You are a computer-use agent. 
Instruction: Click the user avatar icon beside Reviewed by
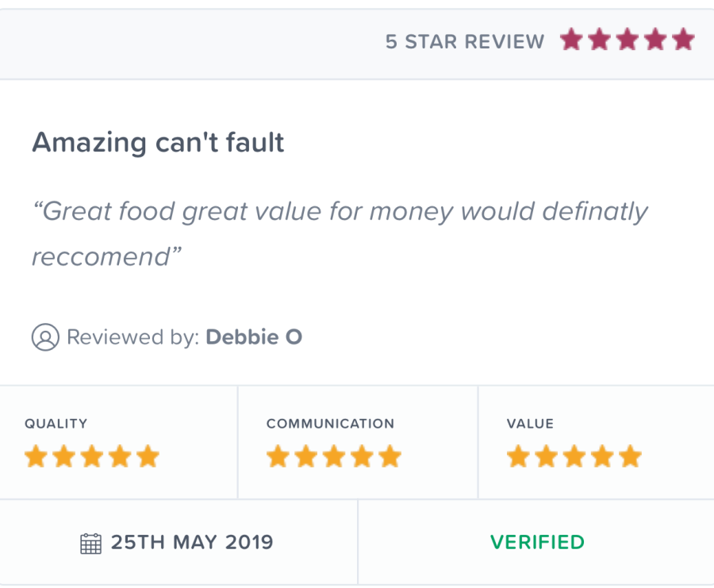tap(45, 338)
